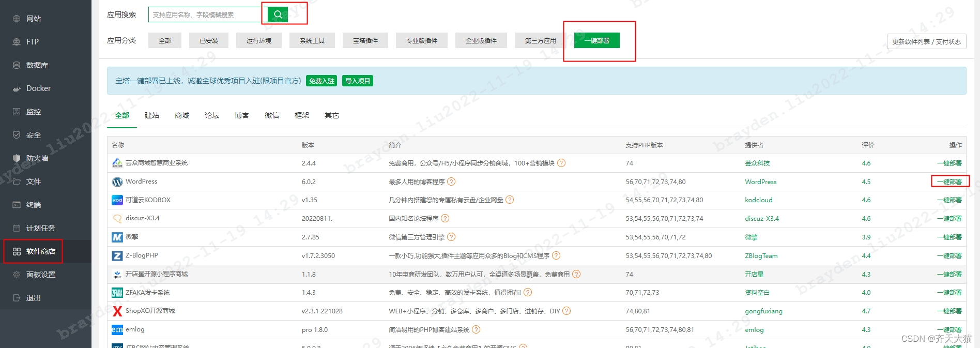Switch to the 其它 sub-tab

pyautogui.click(x=332, y=115)
